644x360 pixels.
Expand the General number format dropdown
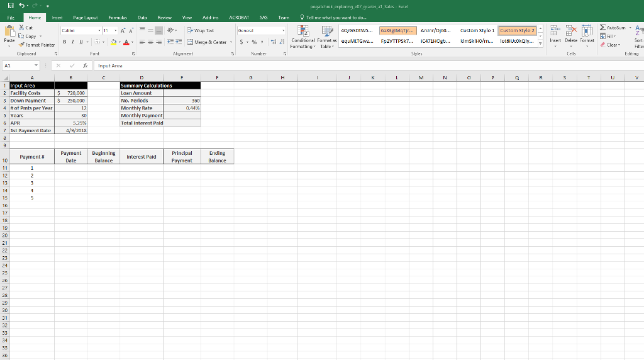pyautogui.click(x=283, y=30)
